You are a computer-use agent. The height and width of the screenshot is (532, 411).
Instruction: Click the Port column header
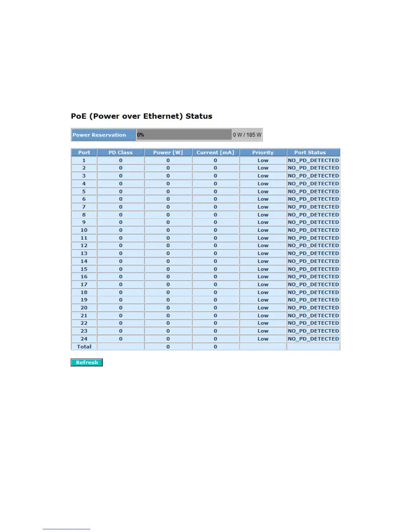(84, 152)
